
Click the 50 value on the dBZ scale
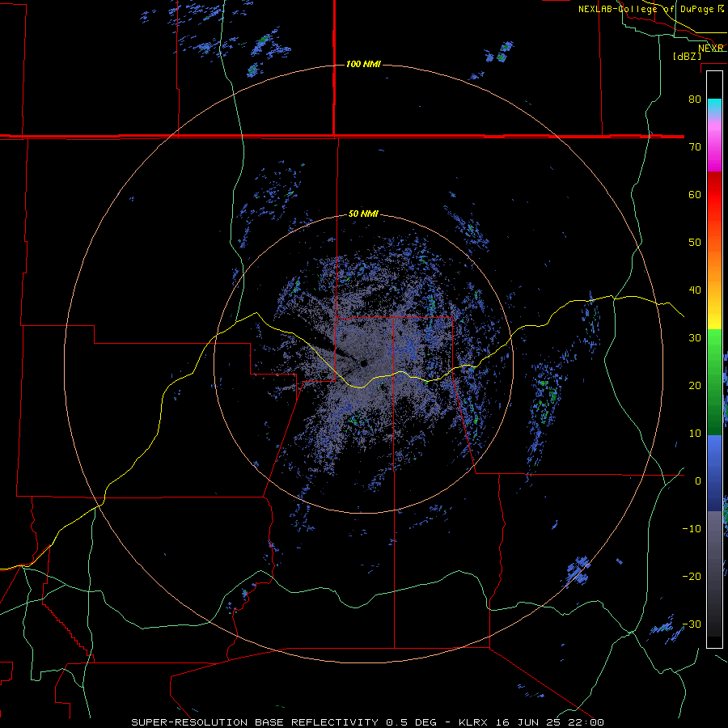pos(695,243)
